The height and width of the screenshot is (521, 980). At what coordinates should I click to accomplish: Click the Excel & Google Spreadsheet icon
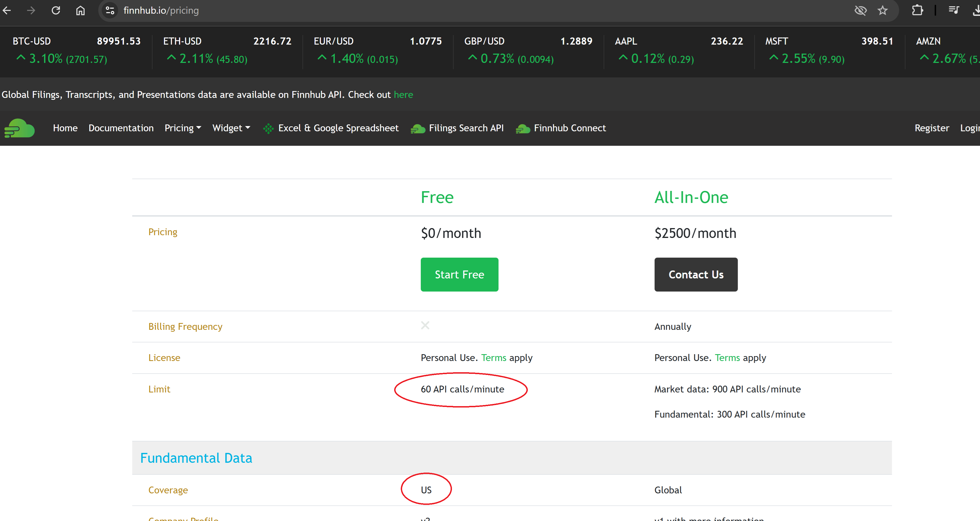click(268, 129)
